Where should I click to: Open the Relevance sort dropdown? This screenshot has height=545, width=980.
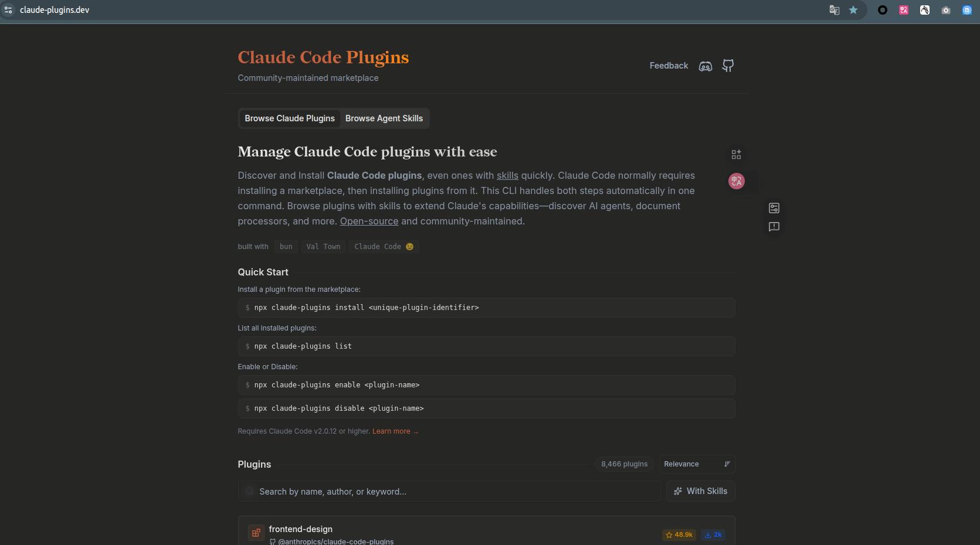696,464
